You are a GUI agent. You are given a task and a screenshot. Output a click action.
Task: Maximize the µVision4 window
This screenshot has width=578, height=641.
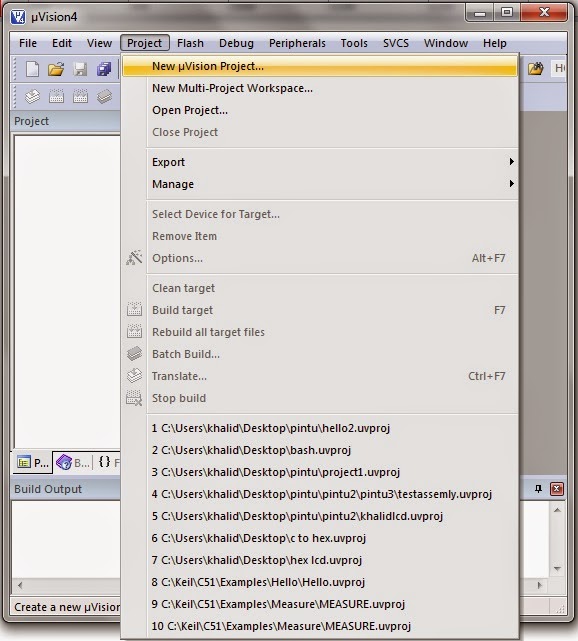(x=507, y=13)
